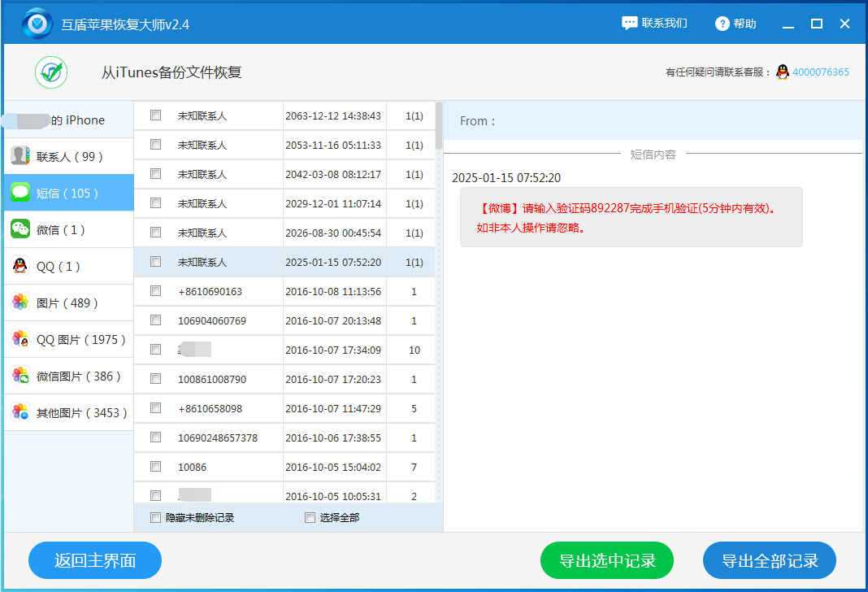Check the box for 2063-12-12 14:38:43 message

click(155, 115)
